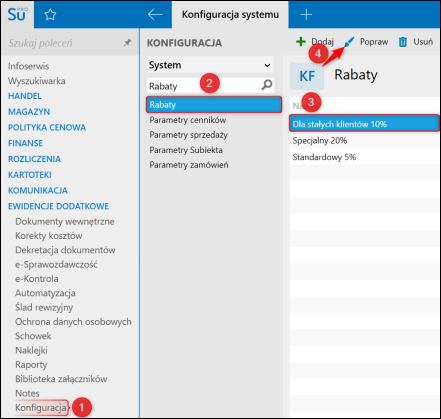Open the System dropdown
This screenshot has height=419, width=441.
point(210,65)
